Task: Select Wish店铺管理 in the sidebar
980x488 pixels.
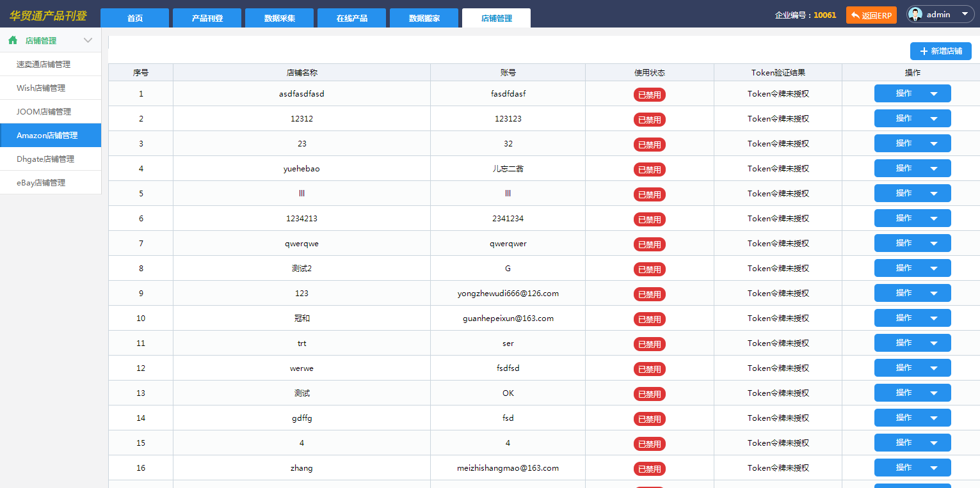Action: [x=51, y=88]
